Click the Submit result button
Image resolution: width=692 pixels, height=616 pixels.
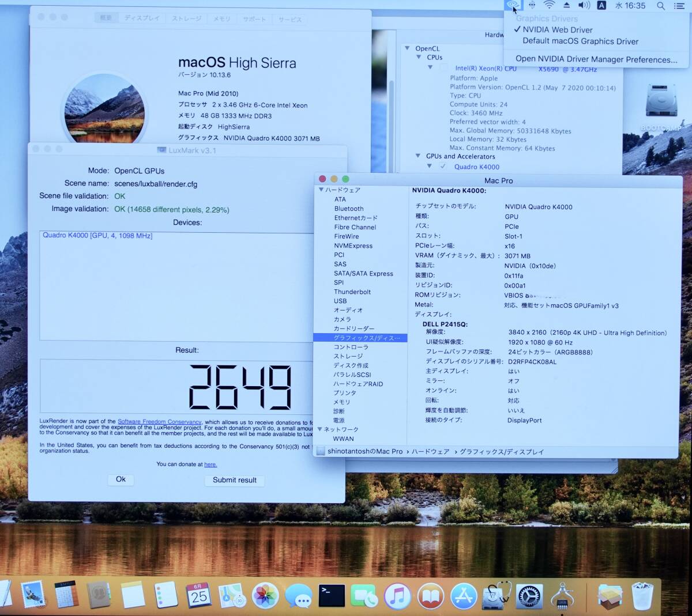click(234, 480)
